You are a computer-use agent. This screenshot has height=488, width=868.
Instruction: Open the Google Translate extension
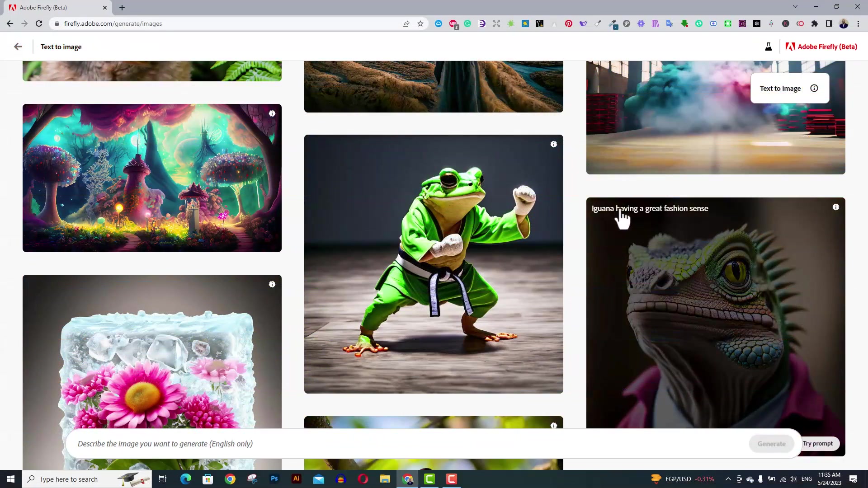tap(670, 23)
